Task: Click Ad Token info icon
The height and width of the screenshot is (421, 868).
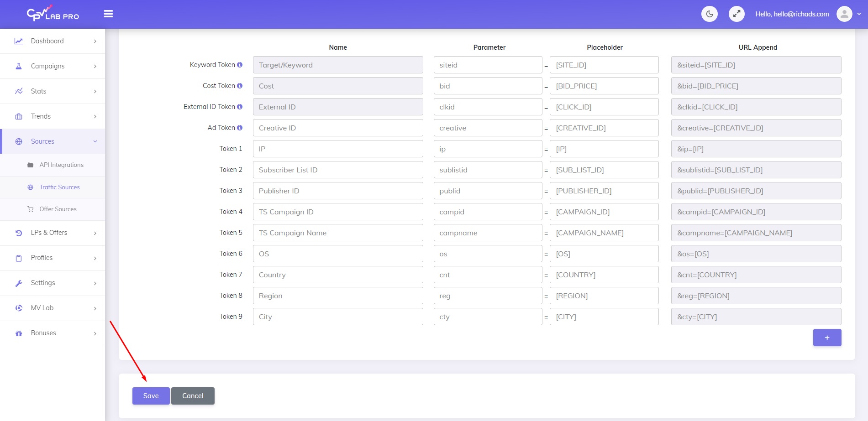Action: [240, 128]
